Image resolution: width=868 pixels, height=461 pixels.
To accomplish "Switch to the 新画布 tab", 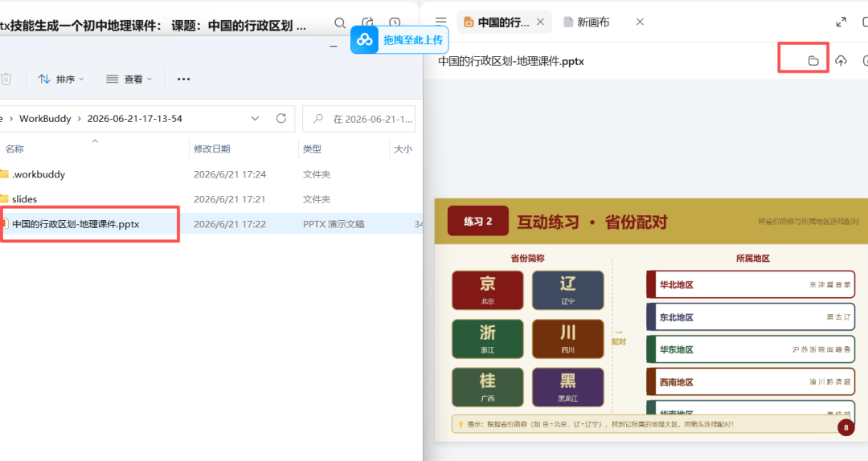I will (587, 22).
